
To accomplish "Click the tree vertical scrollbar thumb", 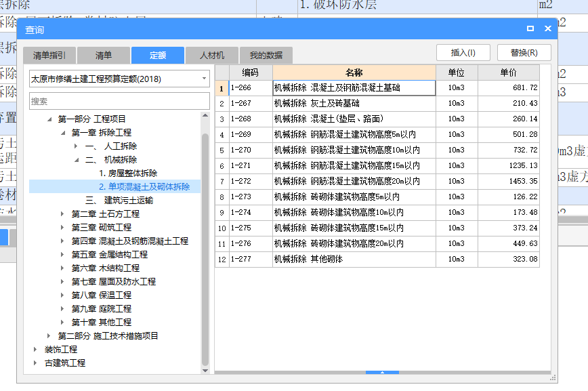I will click(x=205, y=249).
